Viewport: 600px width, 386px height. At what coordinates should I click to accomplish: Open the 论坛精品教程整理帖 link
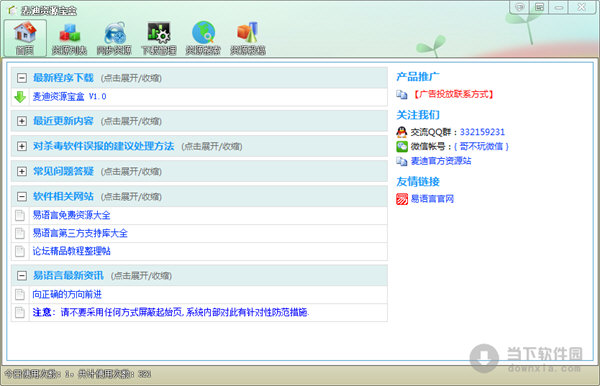[72, 251]
